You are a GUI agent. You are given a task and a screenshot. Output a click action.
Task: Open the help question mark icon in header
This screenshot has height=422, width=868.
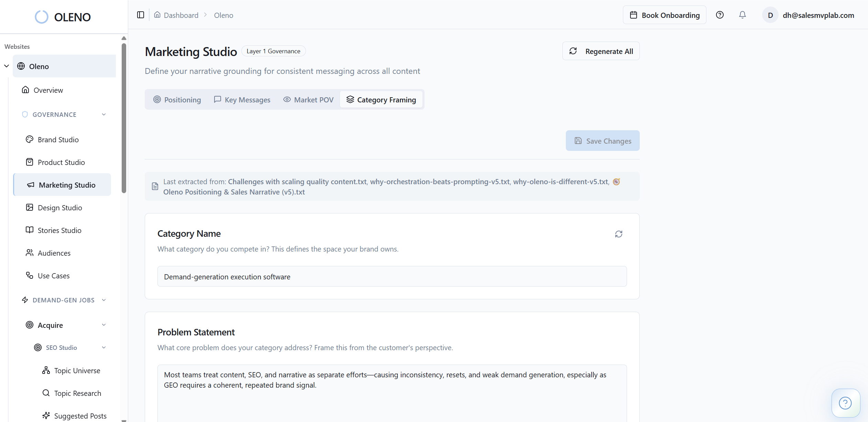pos(719,15)
